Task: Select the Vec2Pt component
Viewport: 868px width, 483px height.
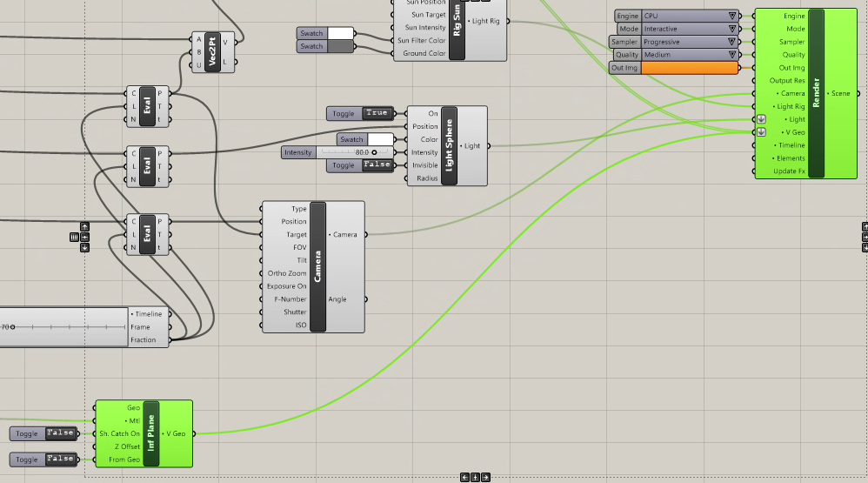Action: (212, 52)
